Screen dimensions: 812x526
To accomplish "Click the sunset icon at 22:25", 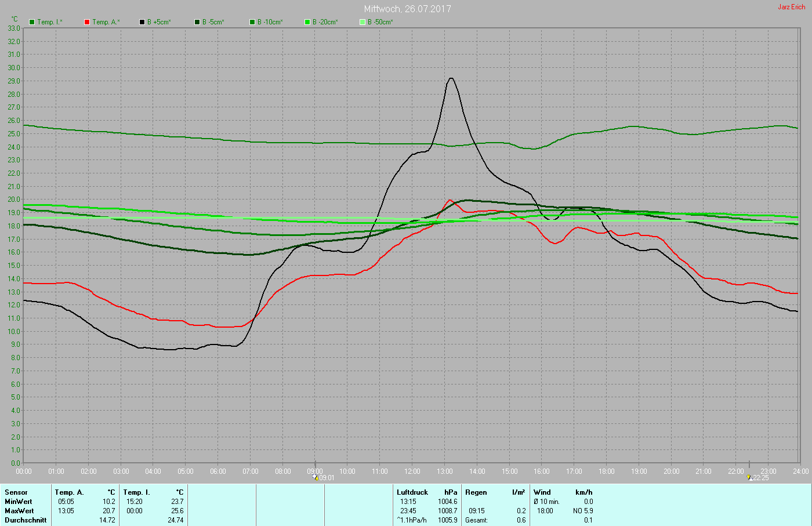I will 749,477.
